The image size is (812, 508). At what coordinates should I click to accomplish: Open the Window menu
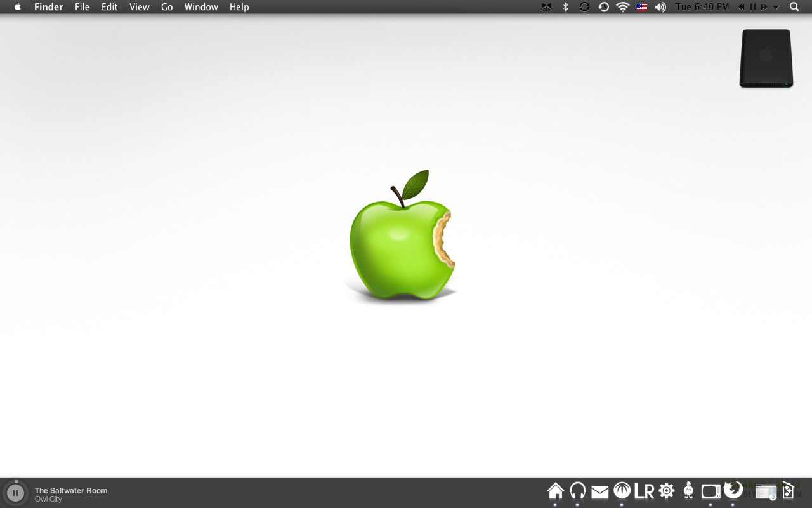point(201,7)
